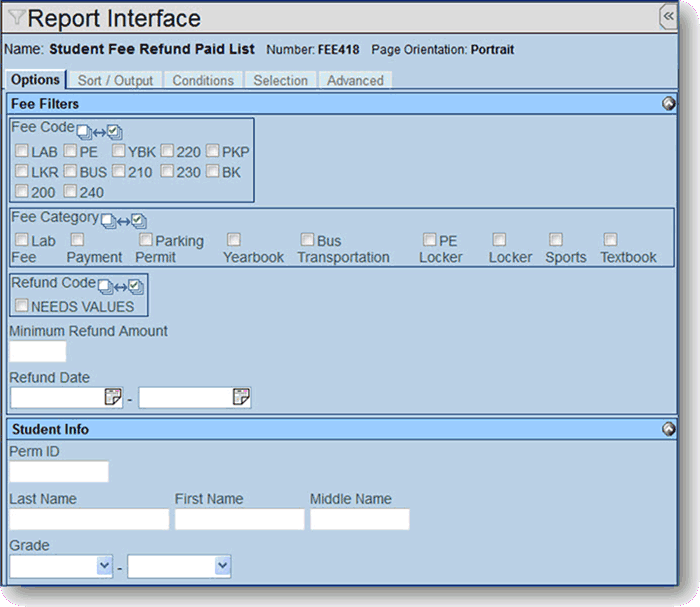Tick the Textbook category checkbox
Screen dimensions: 700x607
(611, 240)
